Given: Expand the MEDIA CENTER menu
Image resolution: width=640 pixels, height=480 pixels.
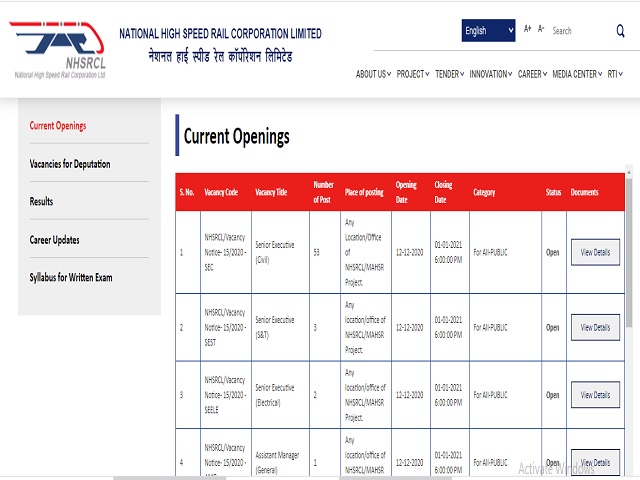Looking at the screenshot, I should tap(577, 74).
